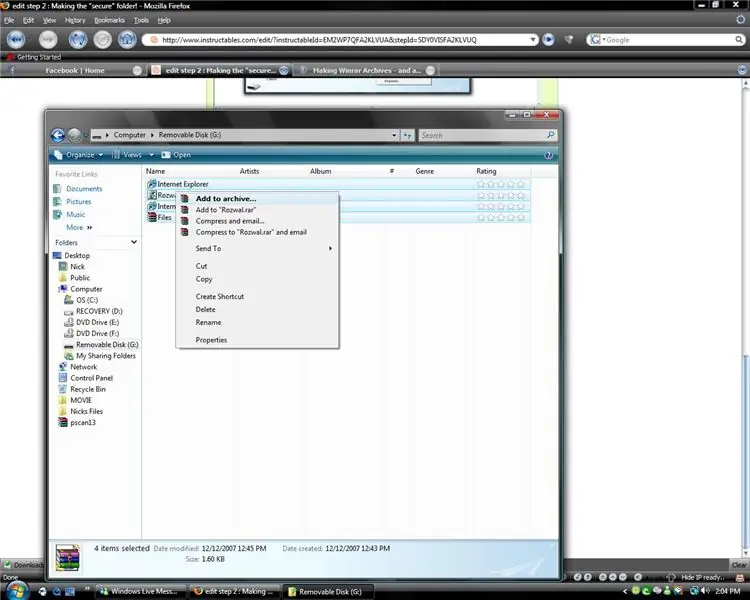
Task: Open the Documents favorite link
Action: point(84,189)
